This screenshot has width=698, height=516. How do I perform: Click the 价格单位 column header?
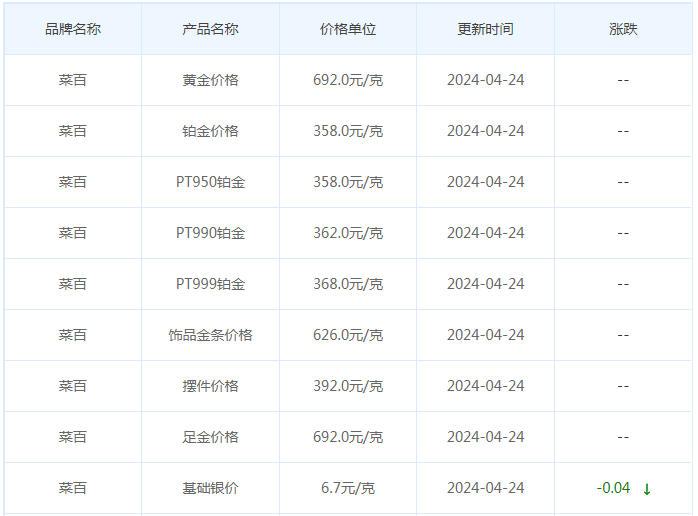(348, 29)
